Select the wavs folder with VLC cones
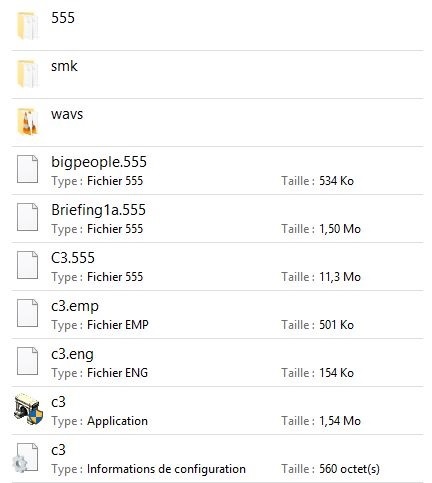Screen dimensions: 432x483 [x=28, y=122]
